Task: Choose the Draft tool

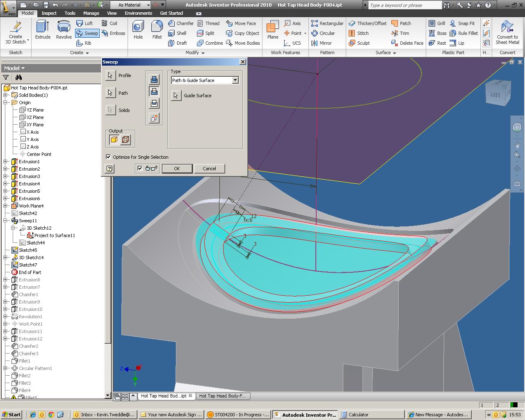Action: coord(178,43)
